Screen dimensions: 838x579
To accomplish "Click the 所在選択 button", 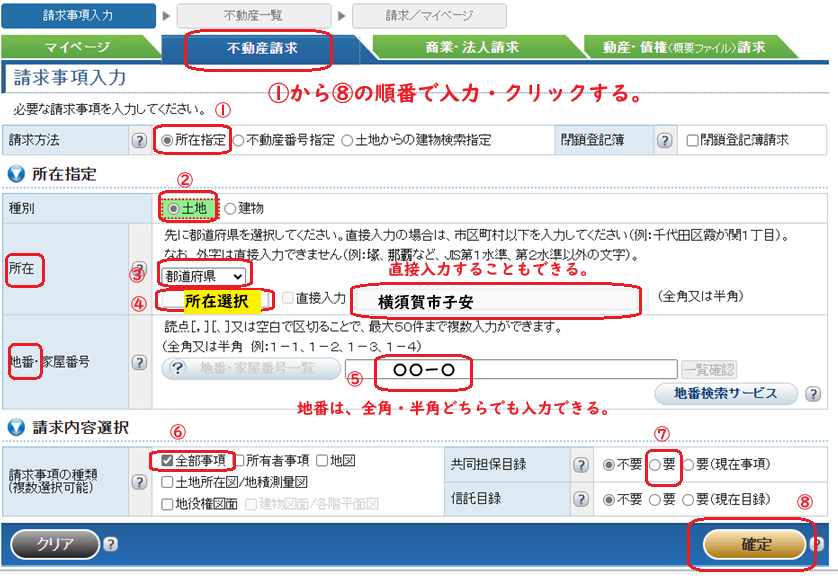I will (216, 300).
